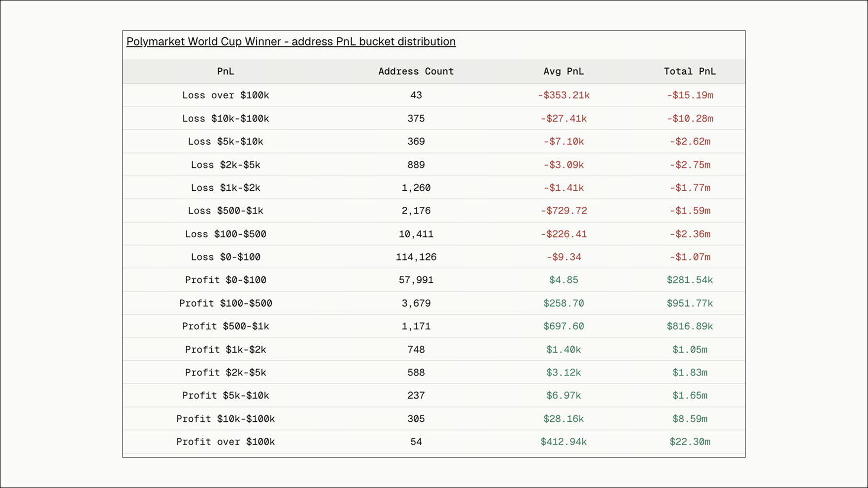The width and height of the screenshot is (868, 488).
Task: Click the total PnL value -$10.28m
Action: 690,118
